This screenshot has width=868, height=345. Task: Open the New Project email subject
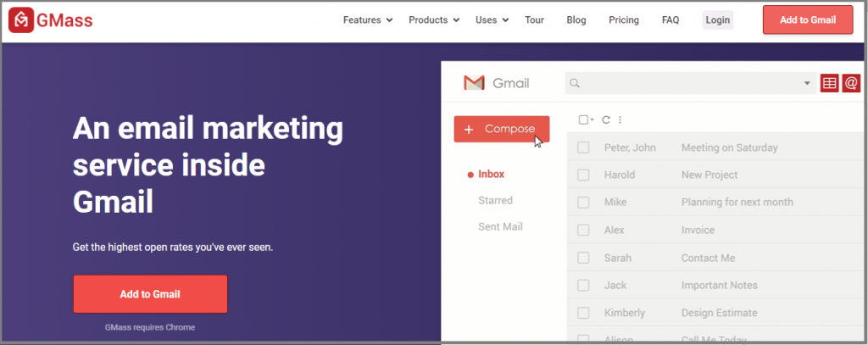[709, 175]
